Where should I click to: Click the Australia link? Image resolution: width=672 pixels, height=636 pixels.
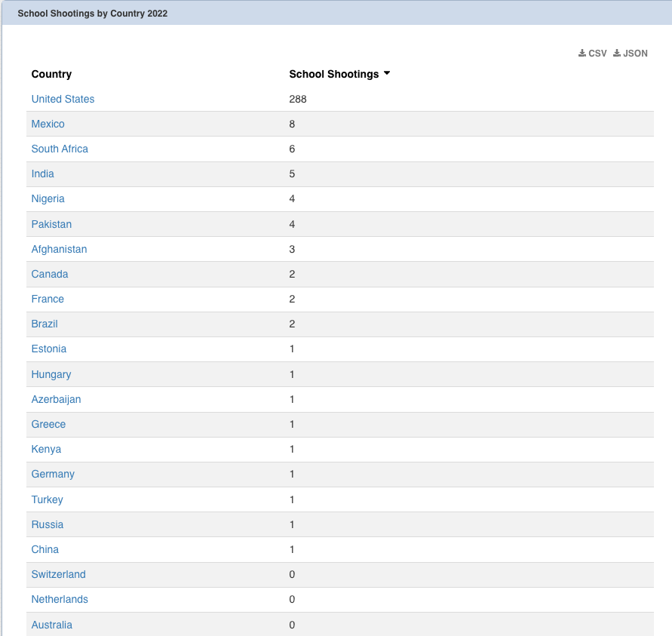(51, 625)
